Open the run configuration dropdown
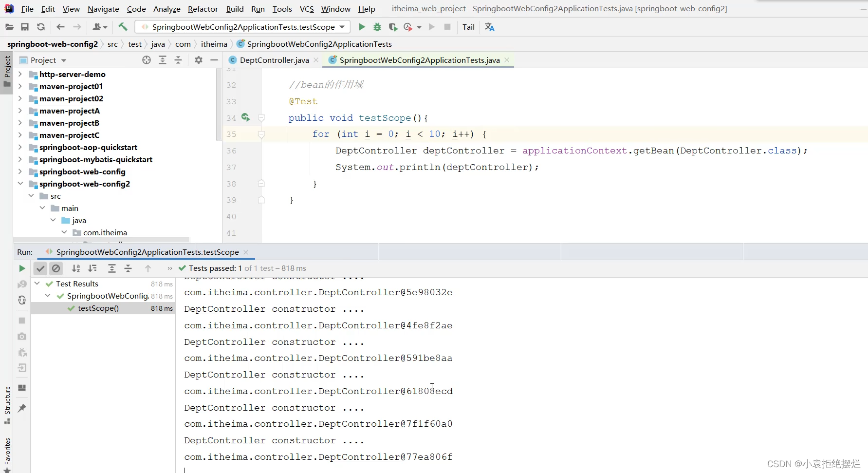The image size is (868, 473). [x=342, y=27]
